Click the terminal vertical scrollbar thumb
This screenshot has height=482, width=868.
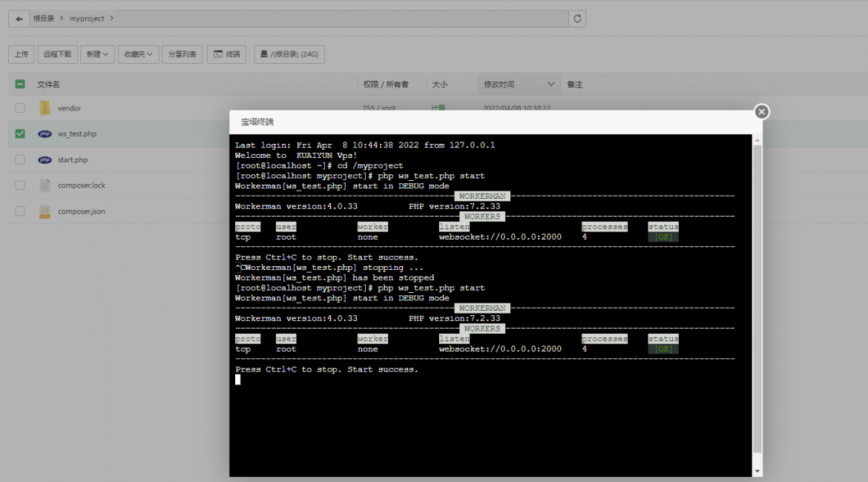(x=757, y=299)
